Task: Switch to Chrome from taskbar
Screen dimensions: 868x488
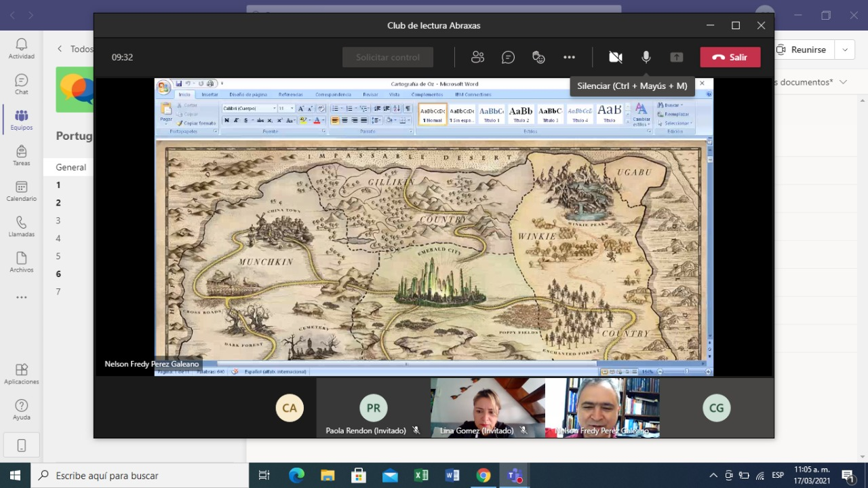Action: coord(484,475)
